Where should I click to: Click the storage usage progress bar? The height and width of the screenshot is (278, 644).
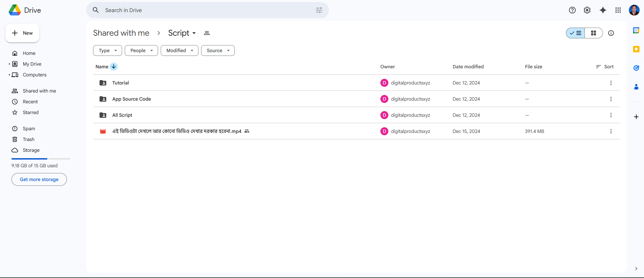[x=41, y=159]
